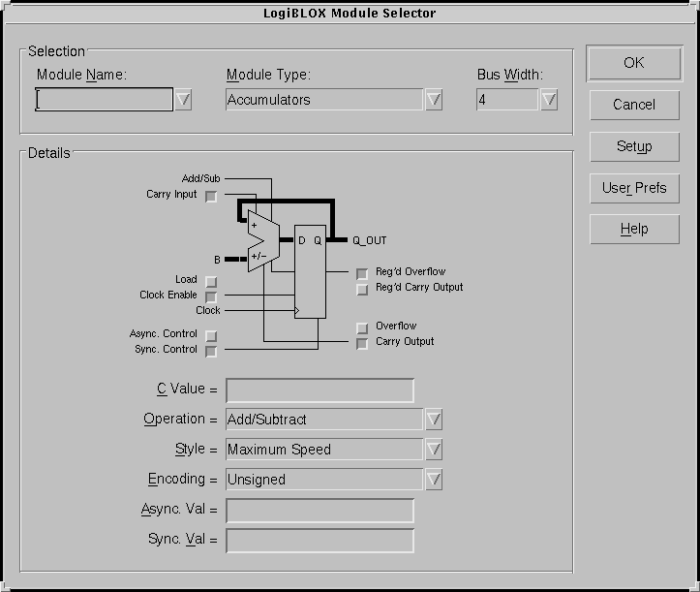700x592 pixels.
Task: Open the User Prefs button
Action: click(633, 188)
